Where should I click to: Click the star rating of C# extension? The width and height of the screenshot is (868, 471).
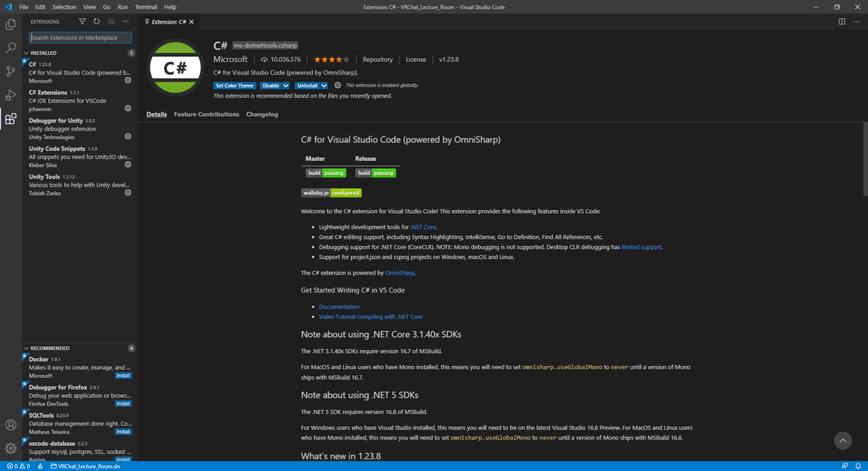[332, 60]
